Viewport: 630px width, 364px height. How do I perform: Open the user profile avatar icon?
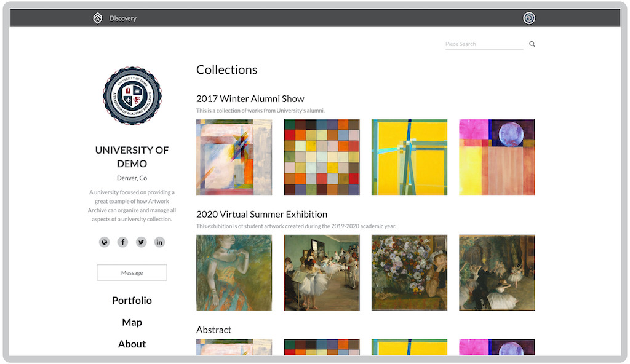point(529,18)
